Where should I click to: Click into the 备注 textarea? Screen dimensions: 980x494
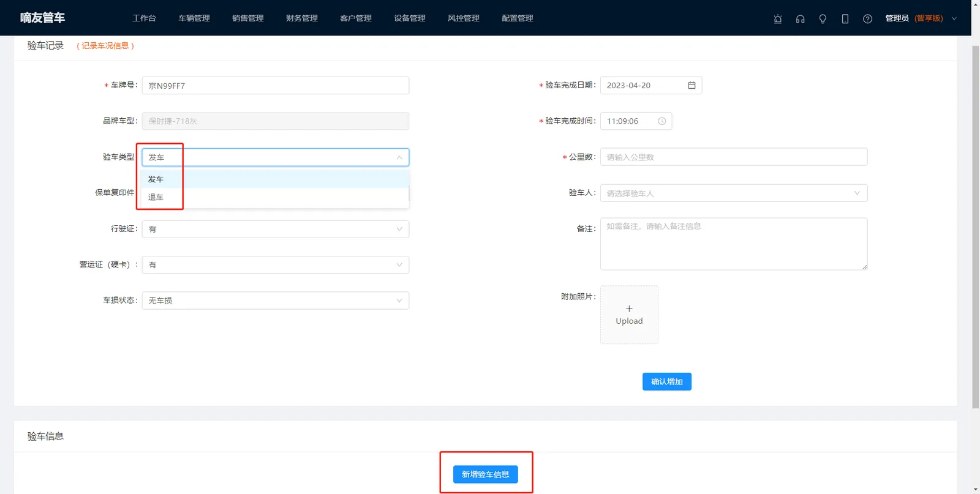coord(734,244)
